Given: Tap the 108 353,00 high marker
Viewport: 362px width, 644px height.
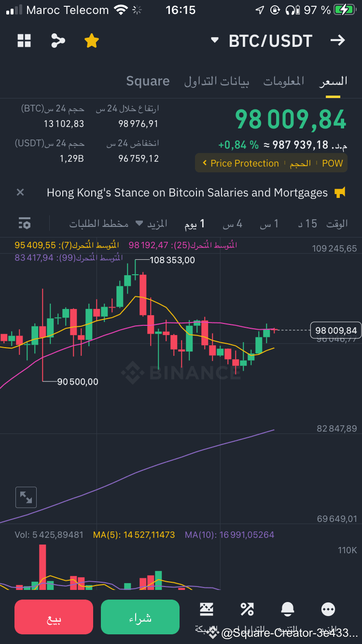Looking at the screenshot, I should click(172, 260).
